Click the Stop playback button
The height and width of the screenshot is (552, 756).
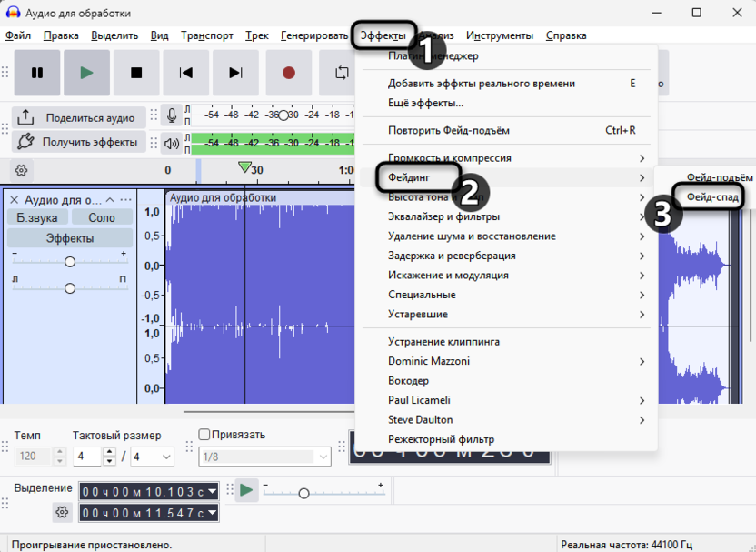136,73
